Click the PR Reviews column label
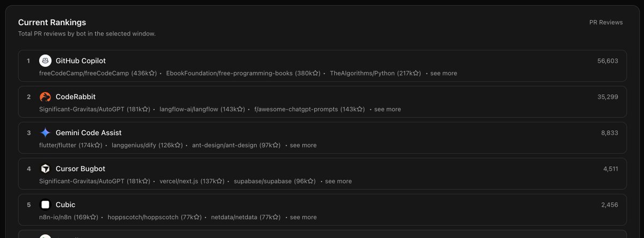The height and width of the screenshot is (238, 644). coord(606,23)
